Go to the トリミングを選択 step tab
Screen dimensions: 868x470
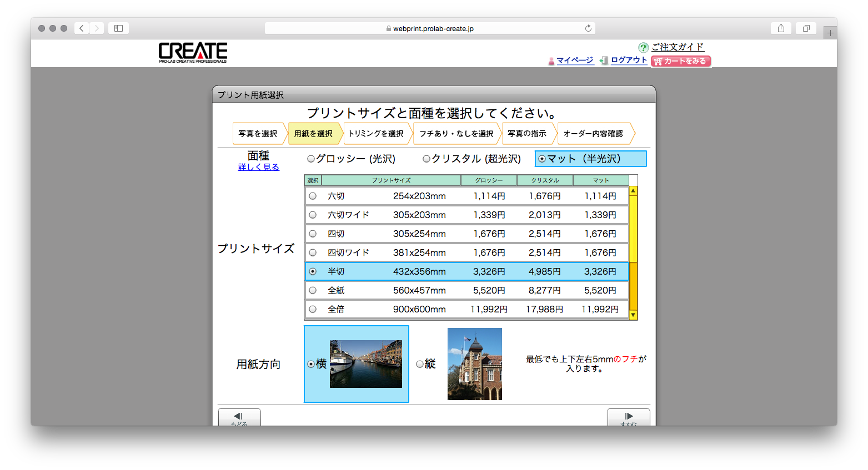point(376,134)
